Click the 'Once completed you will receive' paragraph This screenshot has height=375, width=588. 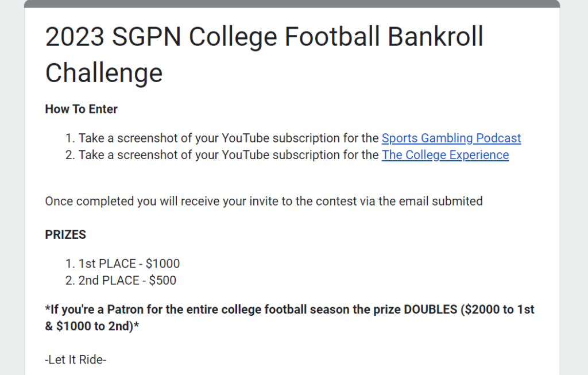click(264, 202)
